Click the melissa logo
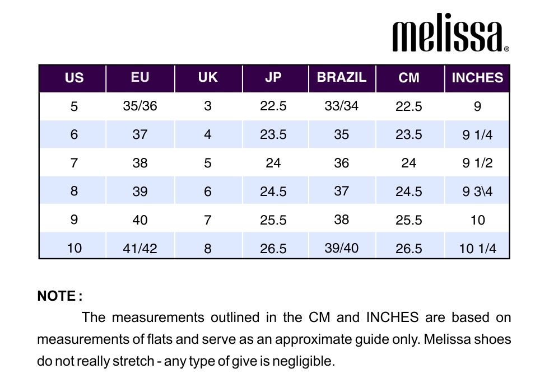Screen dimensions: 549x392 pos(450,32)
